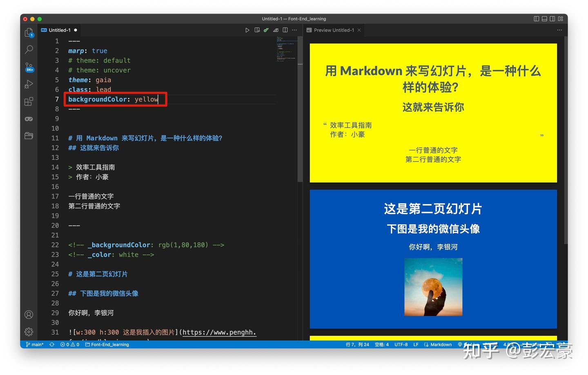The height and width of the screenshot is (375, 588).
Task: Toggle the panel layout control in title bar
Action: [x=545, y=18]
